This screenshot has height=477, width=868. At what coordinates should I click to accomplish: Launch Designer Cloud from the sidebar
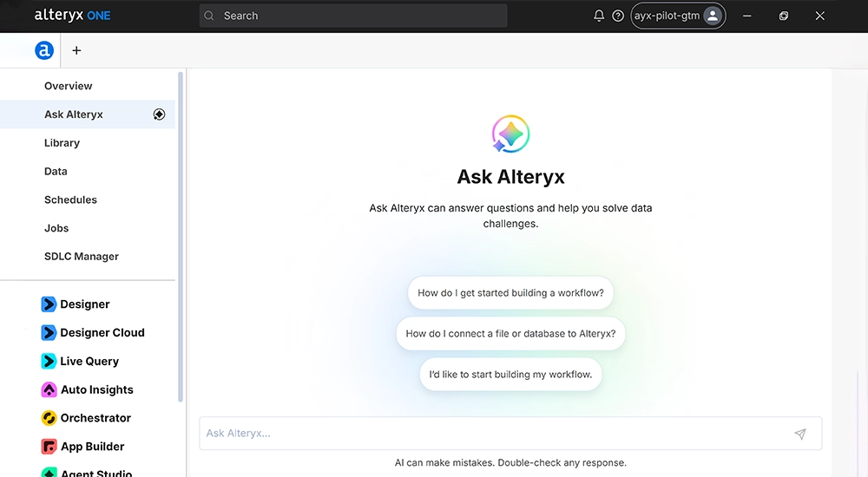(93, 332)
